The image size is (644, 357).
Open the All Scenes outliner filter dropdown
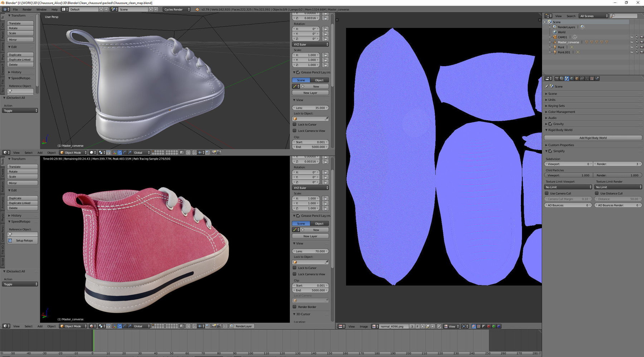tap(594, 16)
